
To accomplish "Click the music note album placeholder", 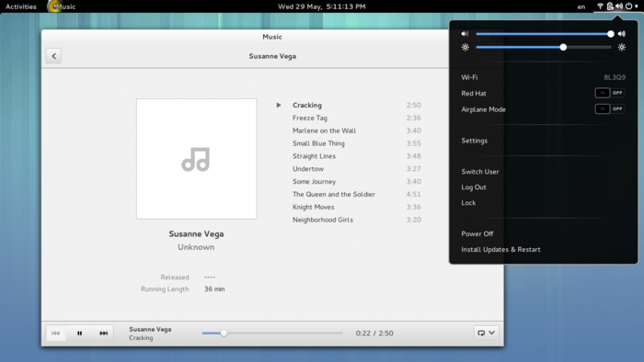I will point(196,159).
